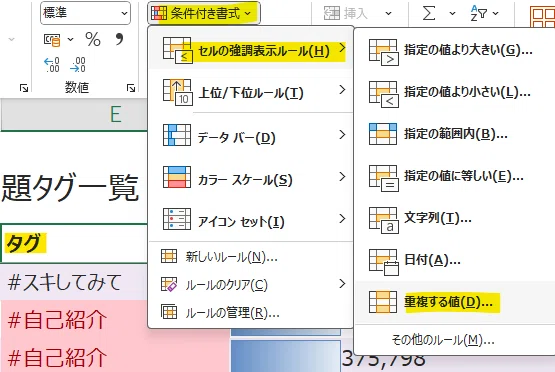Open セルの強調表示ルール(H) submenu
Screen dimensions: 555x372
point(251,50)
